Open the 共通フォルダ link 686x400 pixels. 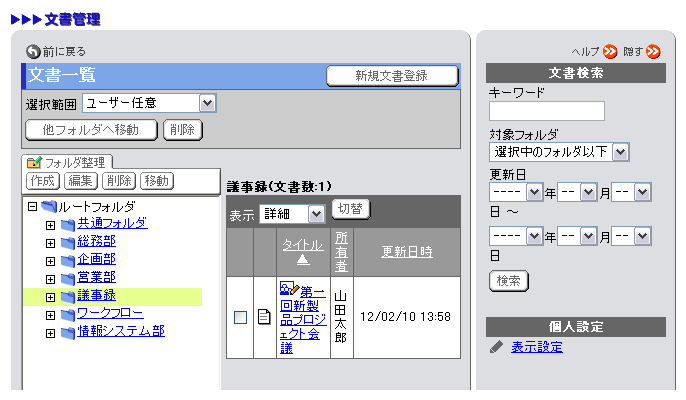point(112,223)
